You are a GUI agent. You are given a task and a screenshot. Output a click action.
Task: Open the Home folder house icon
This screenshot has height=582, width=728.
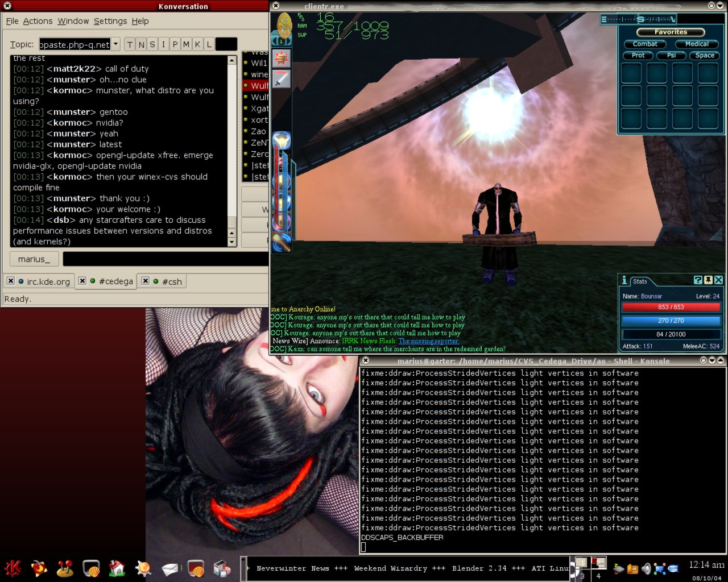pyautogui.click(x=117, y=568)
